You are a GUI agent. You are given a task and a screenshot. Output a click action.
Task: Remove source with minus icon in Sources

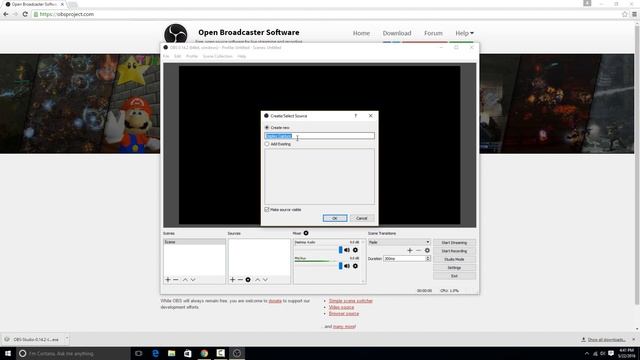(x=240, y=280)
